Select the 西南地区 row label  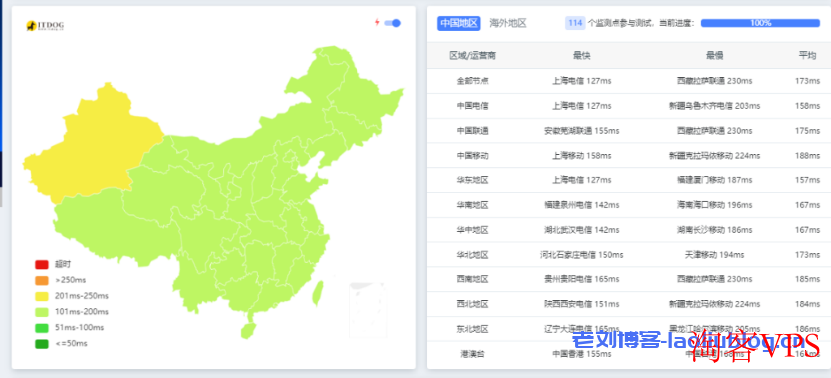[x=473, y=279]
